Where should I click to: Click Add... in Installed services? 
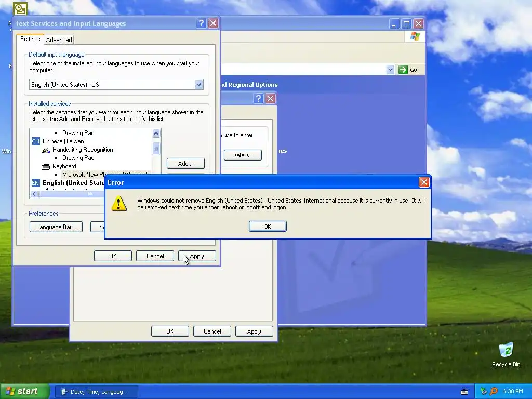point(185,164)
